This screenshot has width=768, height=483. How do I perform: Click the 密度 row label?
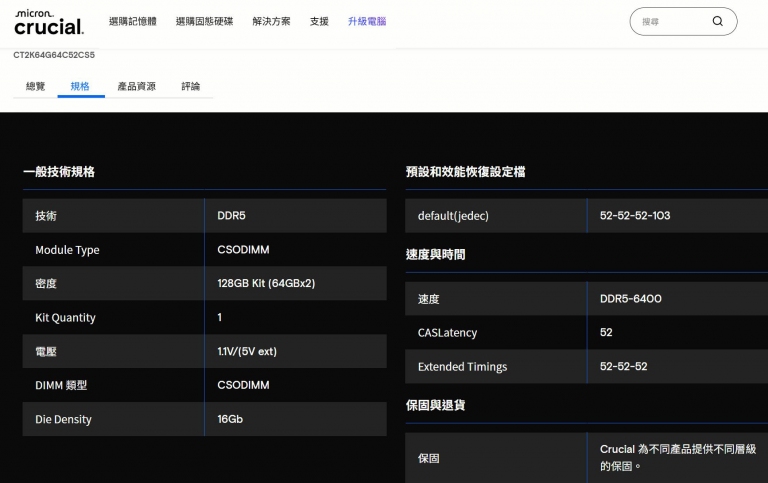coord(46,284)
